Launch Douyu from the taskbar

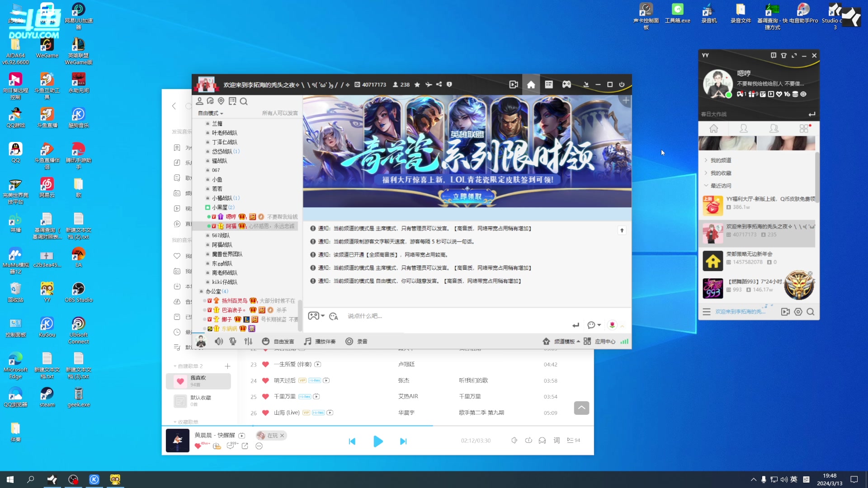tap(115, 479)
